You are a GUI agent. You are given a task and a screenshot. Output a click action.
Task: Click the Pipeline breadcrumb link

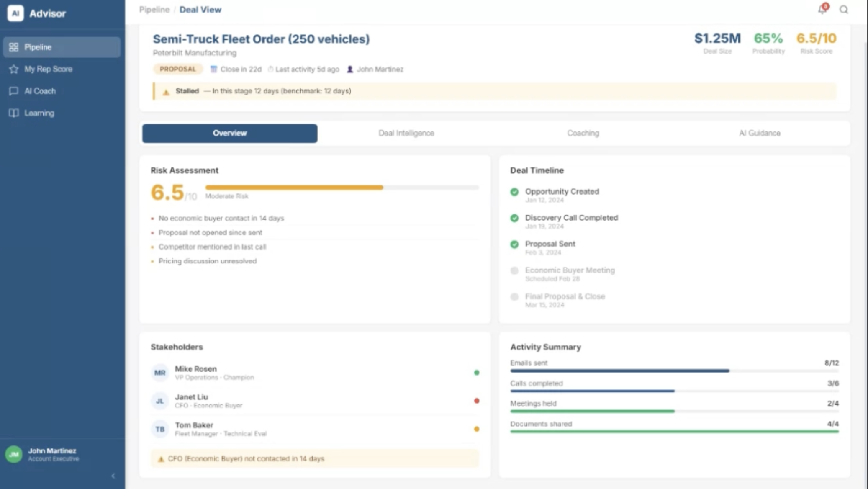tap(154, 10)
